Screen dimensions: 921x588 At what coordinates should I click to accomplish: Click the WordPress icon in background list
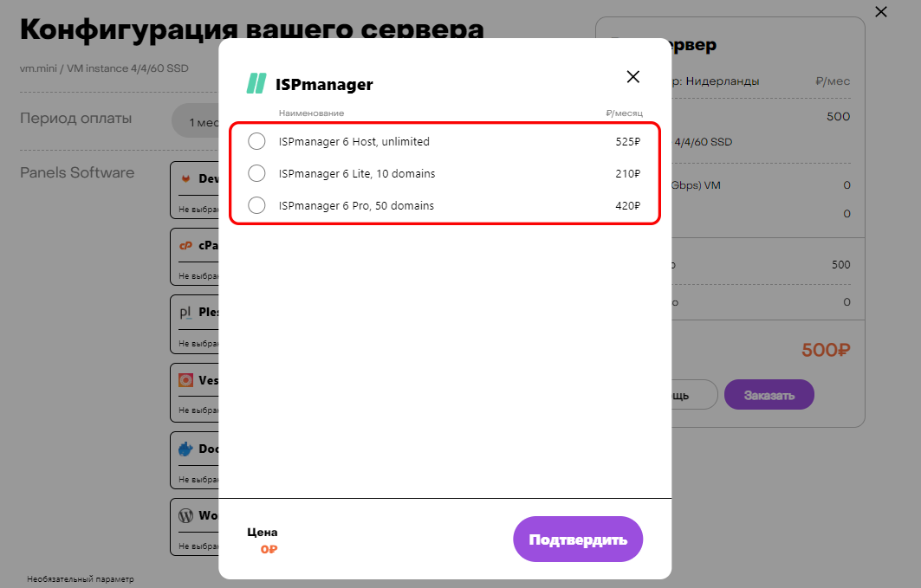[x=185, y=515]
